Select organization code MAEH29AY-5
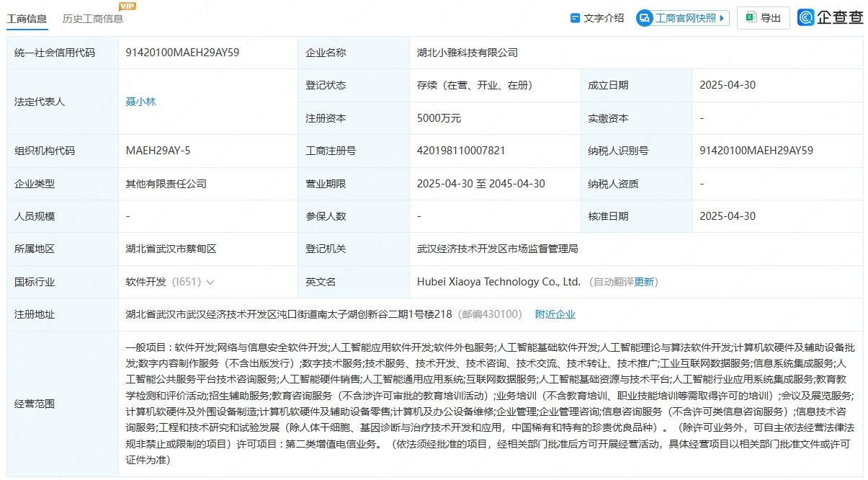Viewport: 868px width, 480px height. click(x=158, y=151)
